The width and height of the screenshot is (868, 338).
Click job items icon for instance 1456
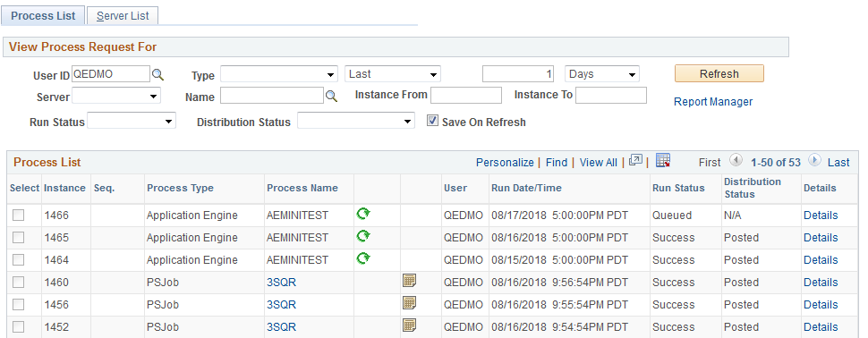point(409,303)
